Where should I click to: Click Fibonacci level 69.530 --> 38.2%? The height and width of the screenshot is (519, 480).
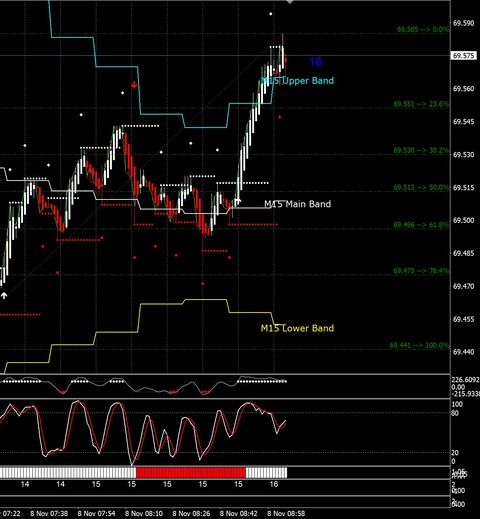pyautogui.click(x=421, y=150)
